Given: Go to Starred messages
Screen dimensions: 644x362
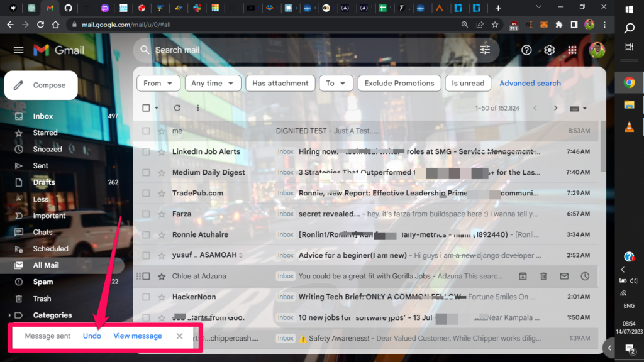Looking at the screenshot, I should click(x=45, y=133).
